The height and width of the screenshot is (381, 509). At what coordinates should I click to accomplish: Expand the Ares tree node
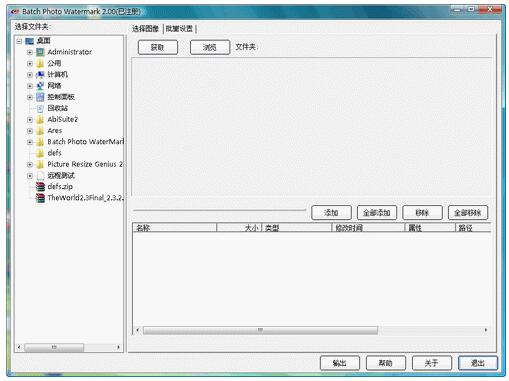click(x=30, y=131)
